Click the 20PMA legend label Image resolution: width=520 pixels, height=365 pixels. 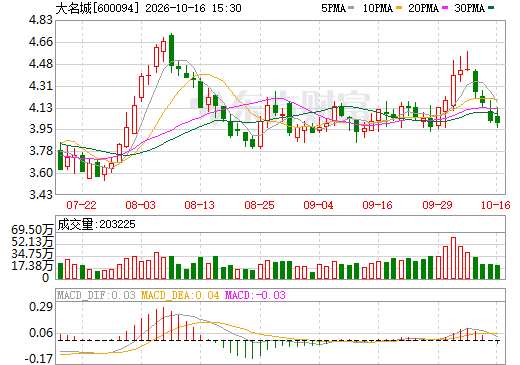coord(423,8)
